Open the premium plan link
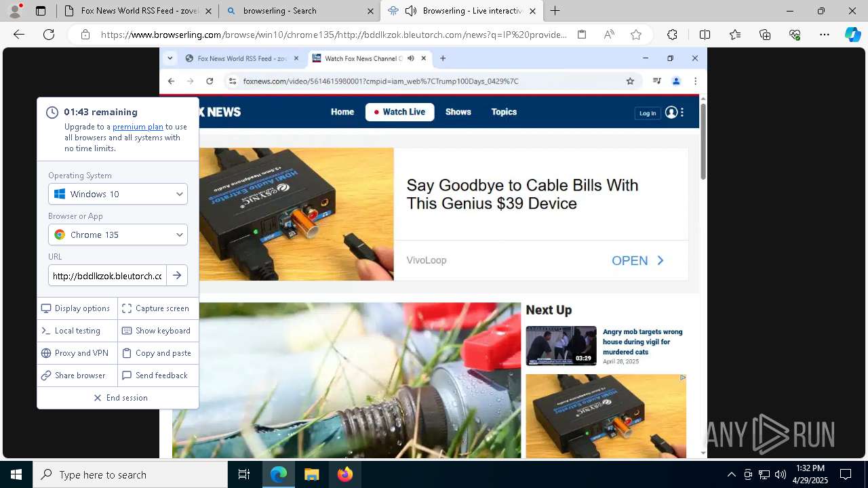The image size is (868, 488). [x=138, y=127]
